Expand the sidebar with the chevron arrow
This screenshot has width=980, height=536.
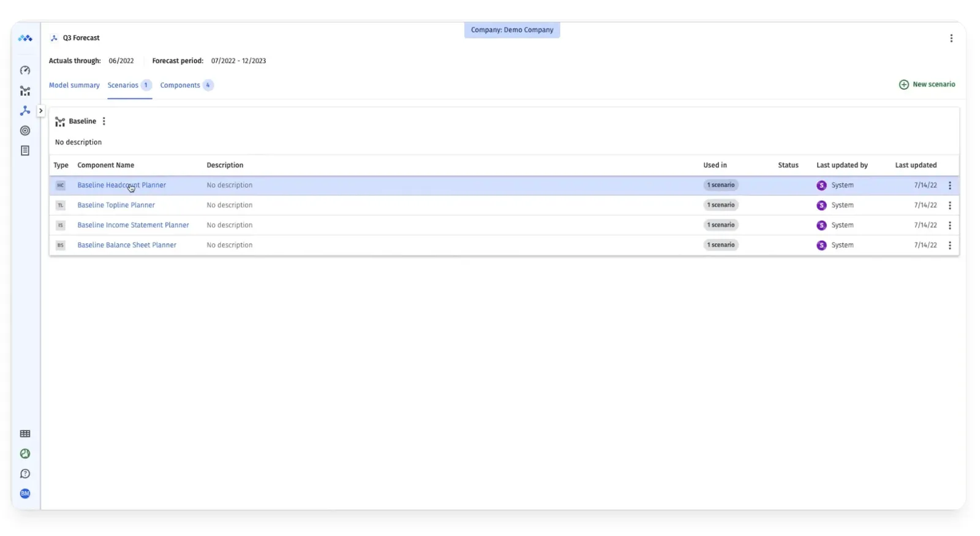coord(40,111)
